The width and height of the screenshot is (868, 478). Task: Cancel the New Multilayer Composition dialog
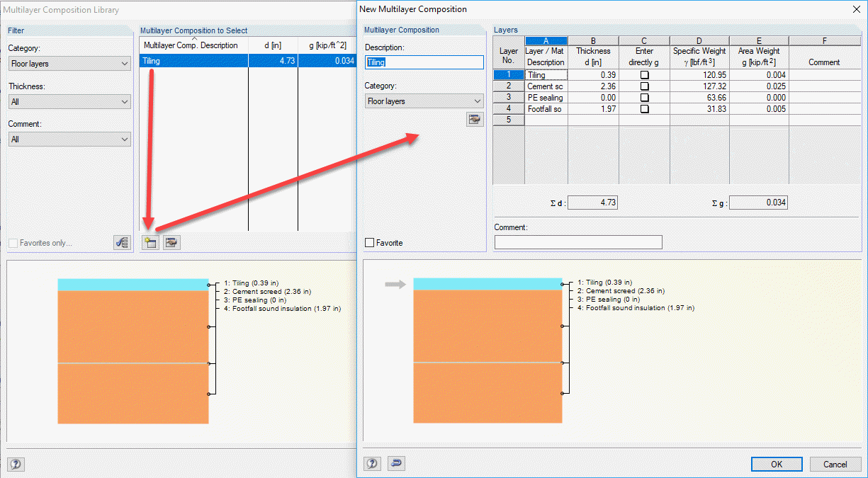point(835,464)
